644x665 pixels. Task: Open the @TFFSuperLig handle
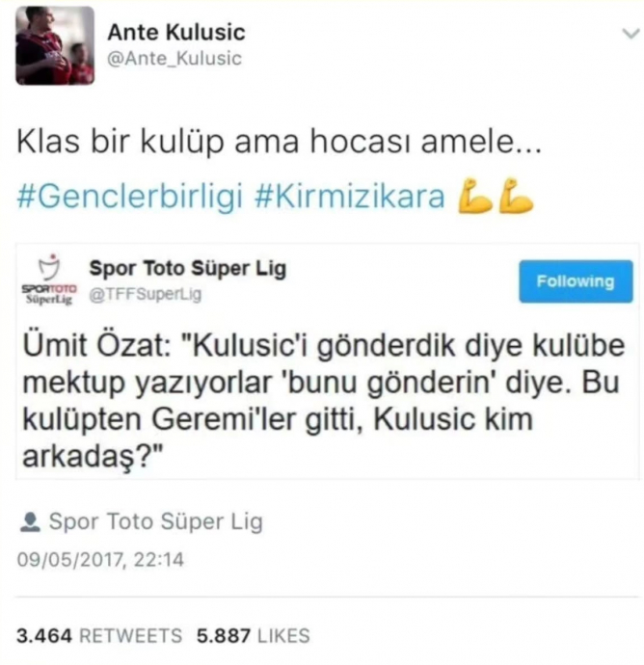pyautogui.click(x=145, y=294)
